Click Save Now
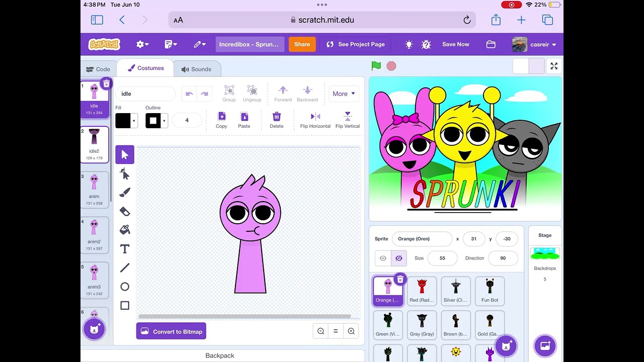 point(455,44)
